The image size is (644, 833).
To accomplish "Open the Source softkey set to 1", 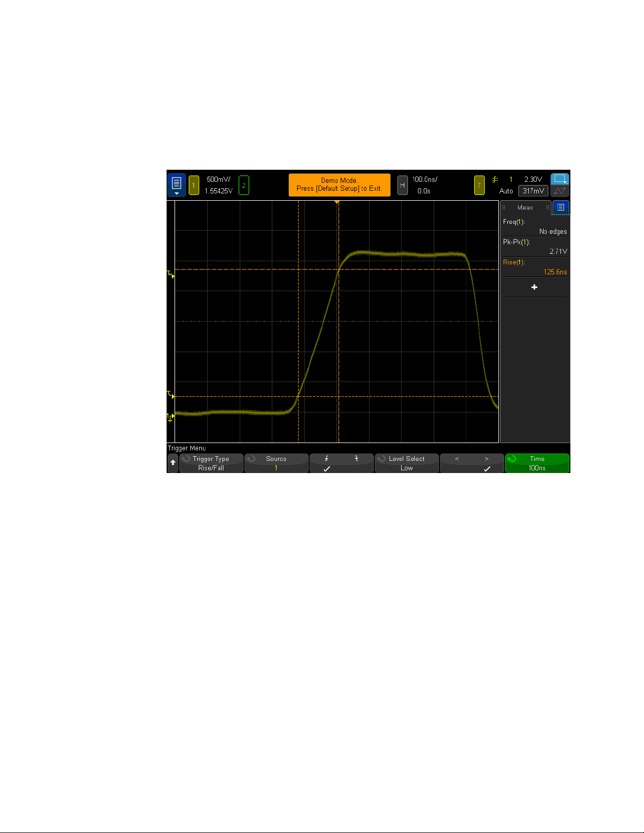I will (x=277, y=463).
